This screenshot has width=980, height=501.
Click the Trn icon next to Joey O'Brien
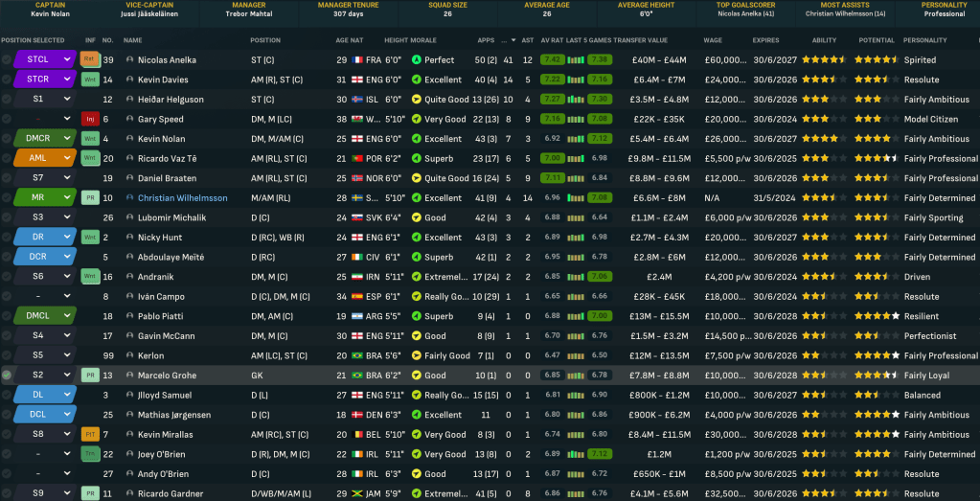pos(90,454)
